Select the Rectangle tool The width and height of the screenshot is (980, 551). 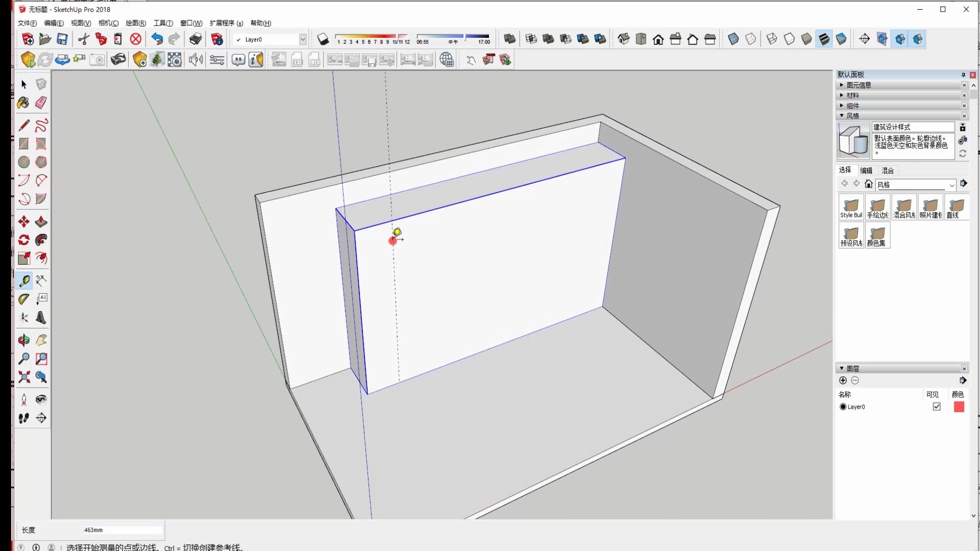23,144
